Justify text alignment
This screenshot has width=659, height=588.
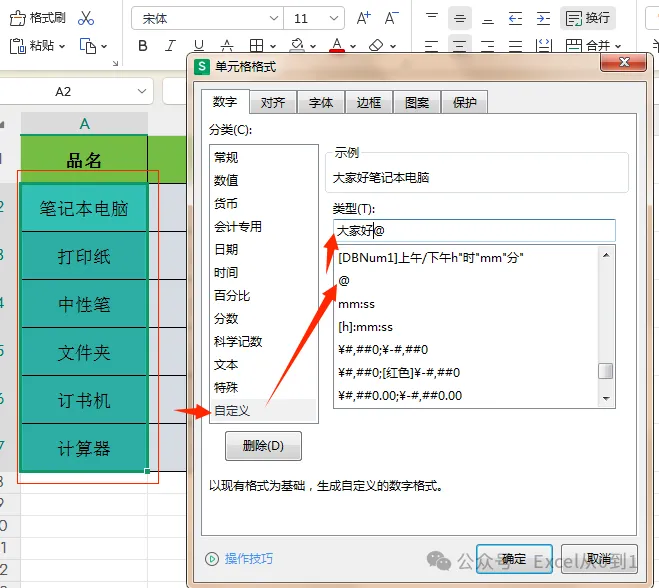516,45
